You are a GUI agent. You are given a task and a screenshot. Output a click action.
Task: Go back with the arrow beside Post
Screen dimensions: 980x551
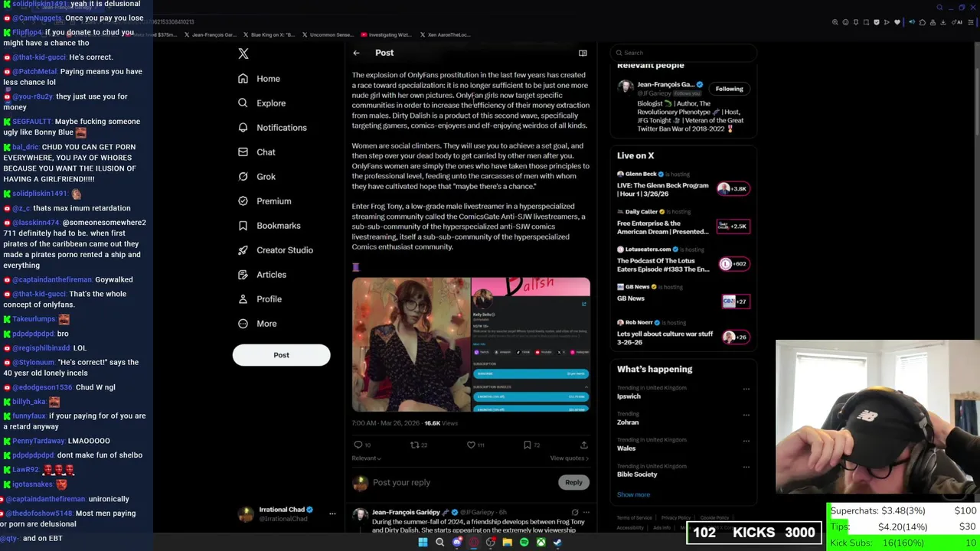click(x=356, y=53)
